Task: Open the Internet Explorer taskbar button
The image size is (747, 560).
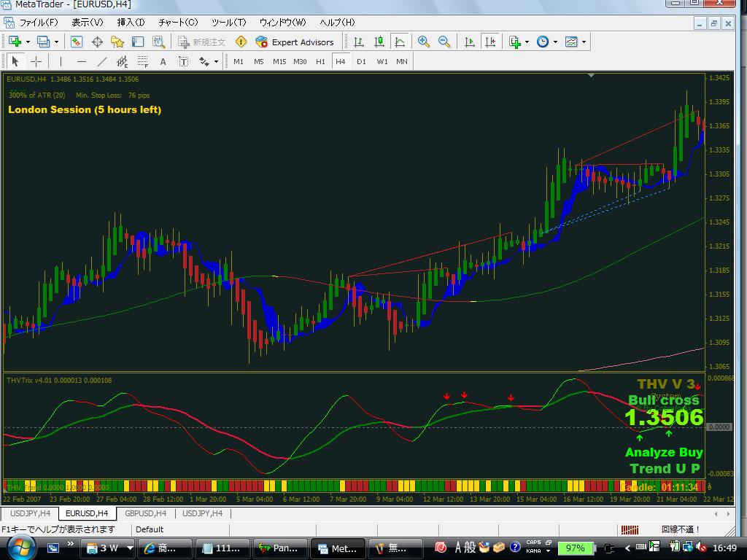Action: [x=165, y=548]
